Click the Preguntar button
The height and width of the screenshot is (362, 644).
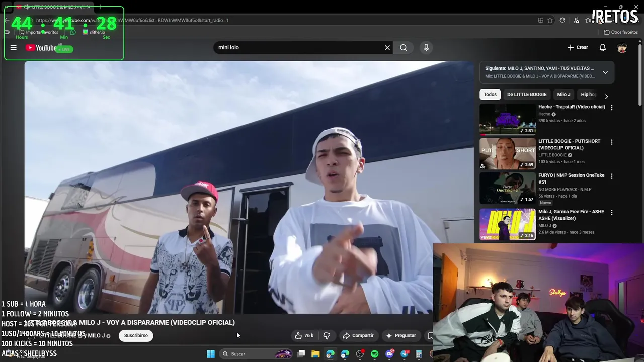point(401,335)
